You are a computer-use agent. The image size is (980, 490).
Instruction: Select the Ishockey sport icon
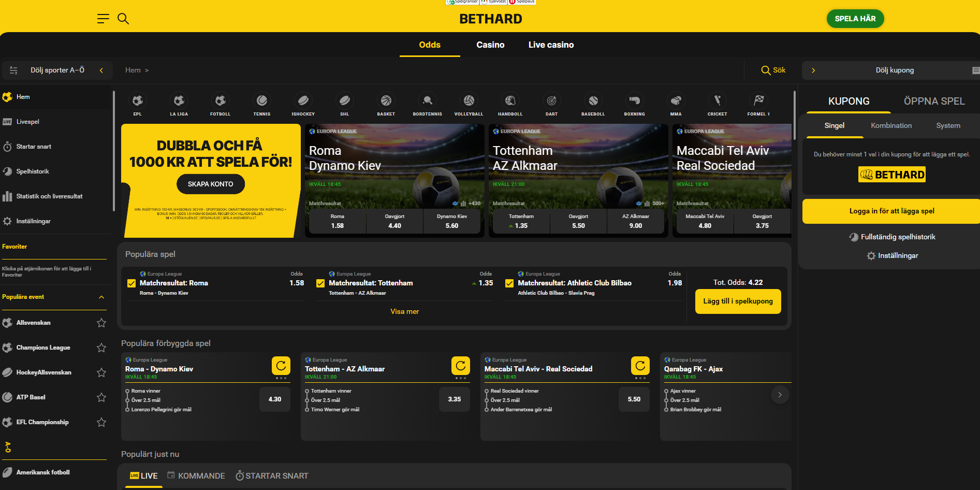tap(303, 100)
